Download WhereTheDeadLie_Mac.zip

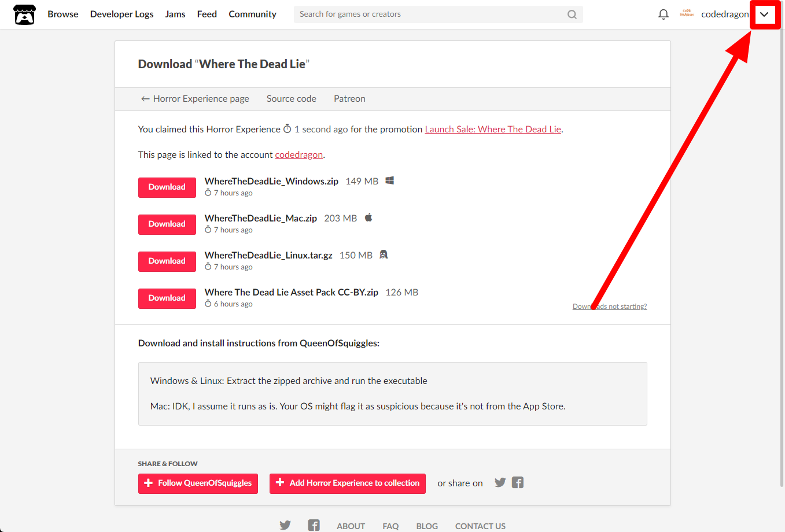click(x=167, y=224)
